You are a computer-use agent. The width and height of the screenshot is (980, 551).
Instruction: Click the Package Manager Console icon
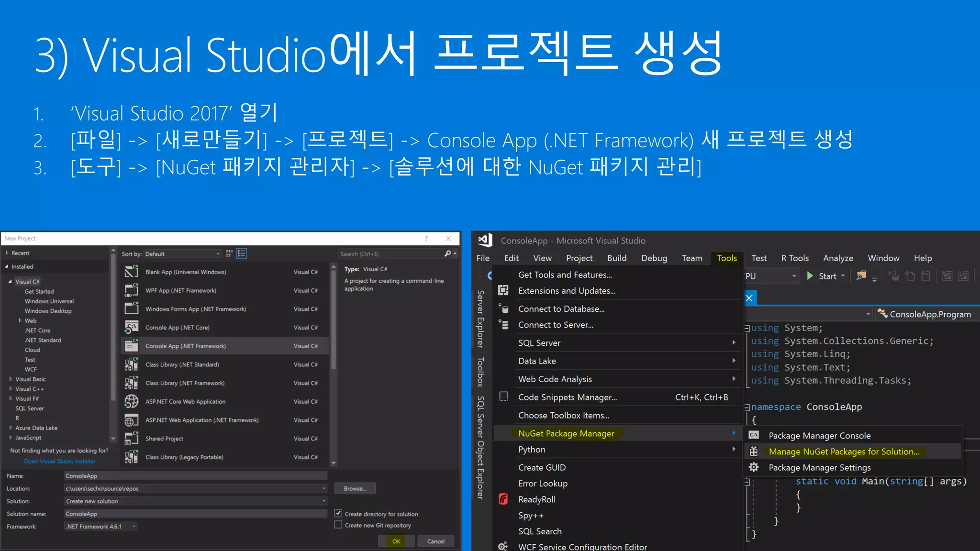click(754, 435)
